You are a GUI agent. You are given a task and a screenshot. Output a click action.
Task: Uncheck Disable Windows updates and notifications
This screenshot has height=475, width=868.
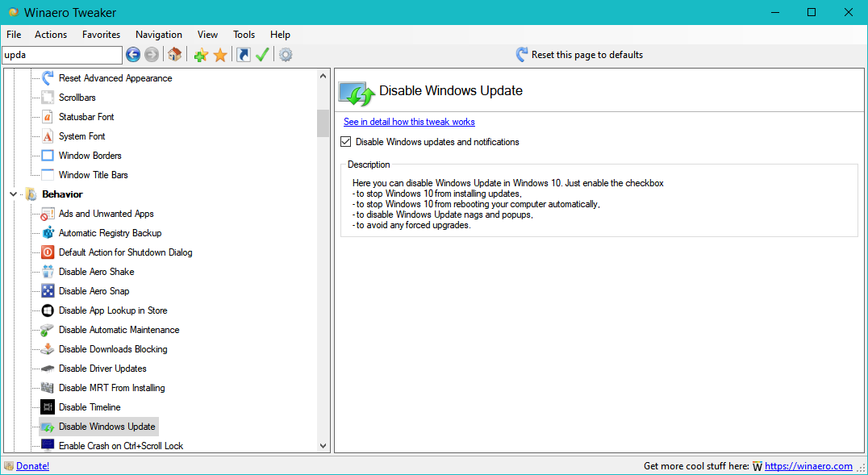[x=346, y=142]
